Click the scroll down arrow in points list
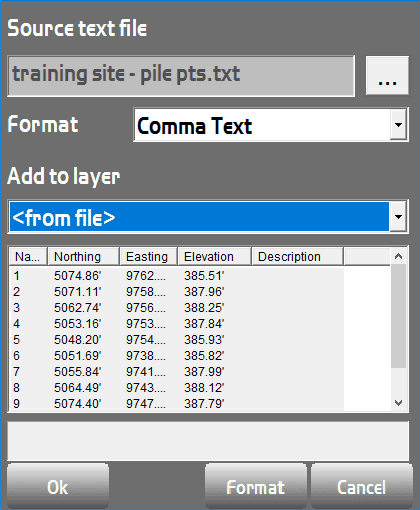The width and height of the screenshot is (420, 510). click(x=398, y=403)
